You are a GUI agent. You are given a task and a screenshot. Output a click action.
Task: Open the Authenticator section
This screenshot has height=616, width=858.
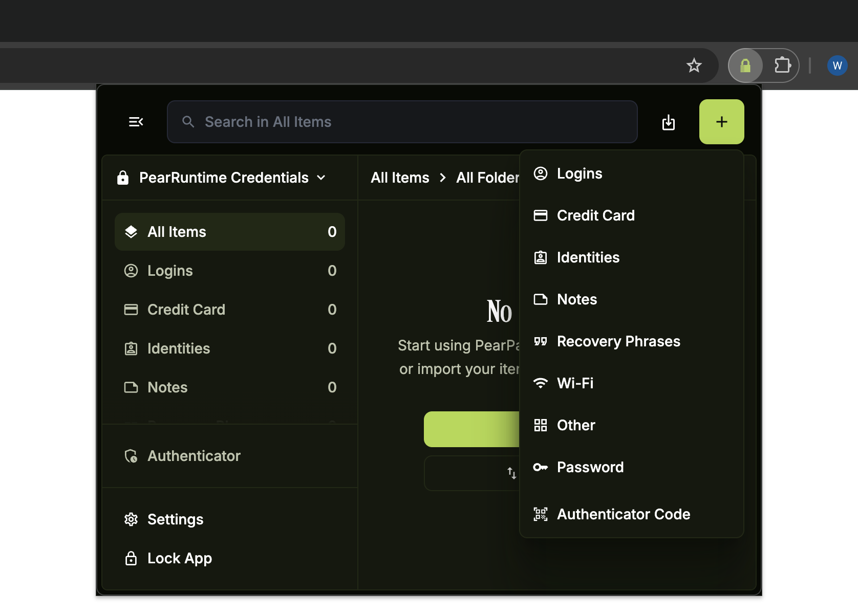pyautogui.click(x=230, y=456)
